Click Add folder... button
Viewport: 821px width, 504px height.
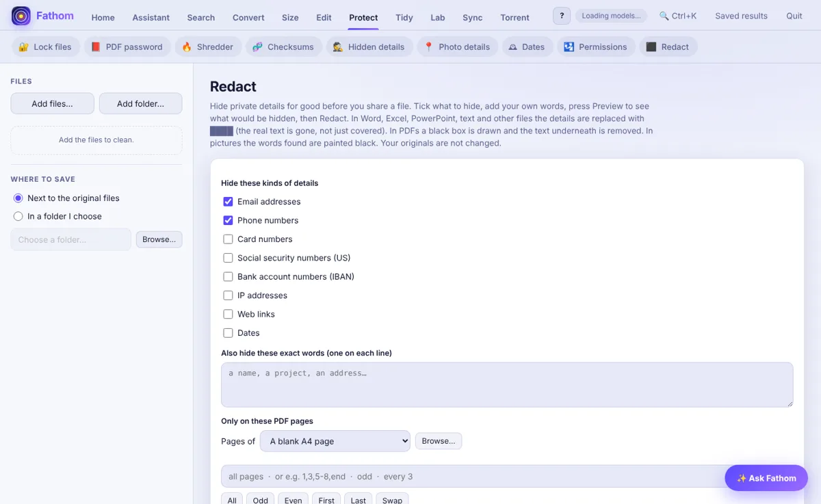point(141,103)
